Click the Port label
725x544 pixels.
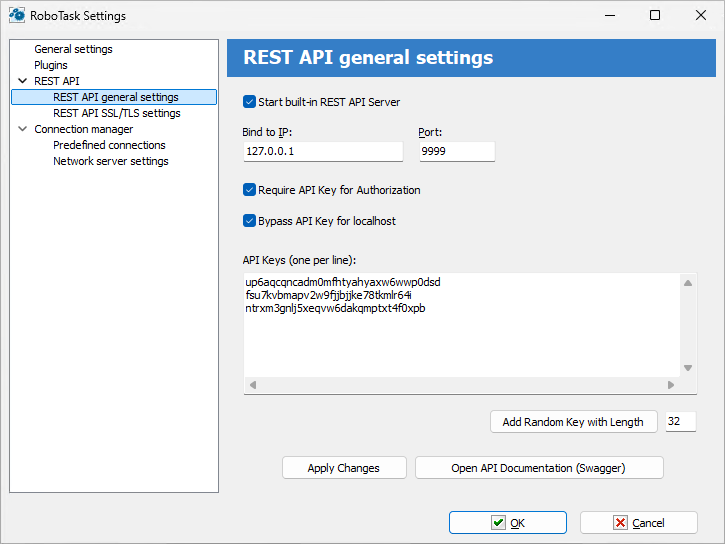(430, 132)
